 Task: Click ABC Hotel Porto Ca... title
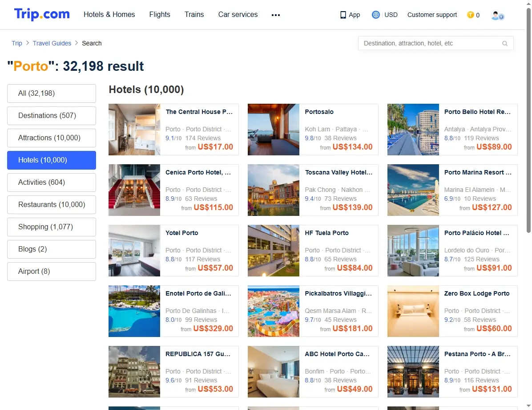point(337,353)
